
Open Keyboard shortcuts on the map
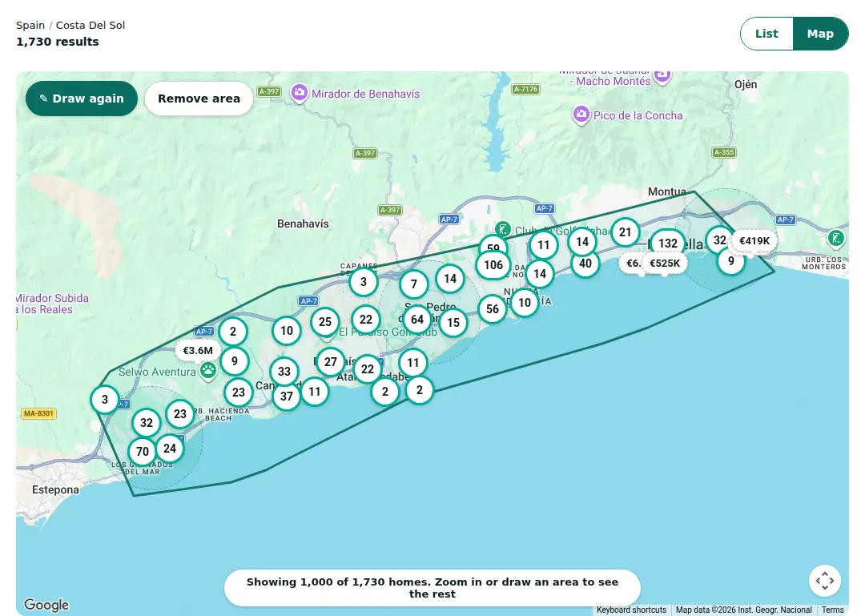631,610
